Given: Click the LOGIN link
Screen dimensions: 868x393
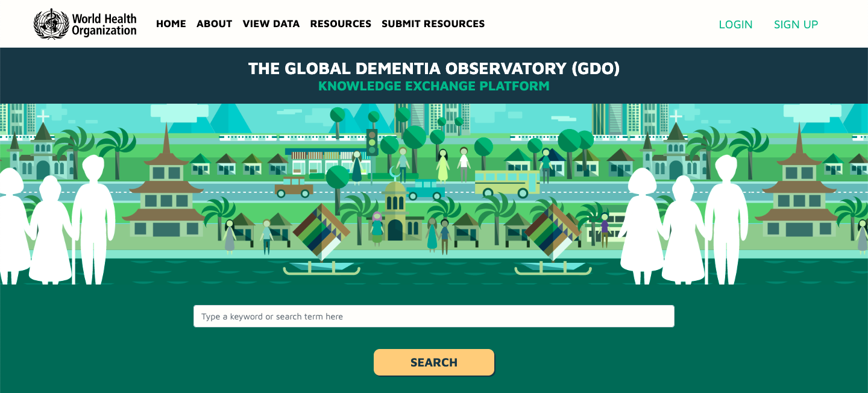Looking at the screenshot, I should click(x=735, y=25).
